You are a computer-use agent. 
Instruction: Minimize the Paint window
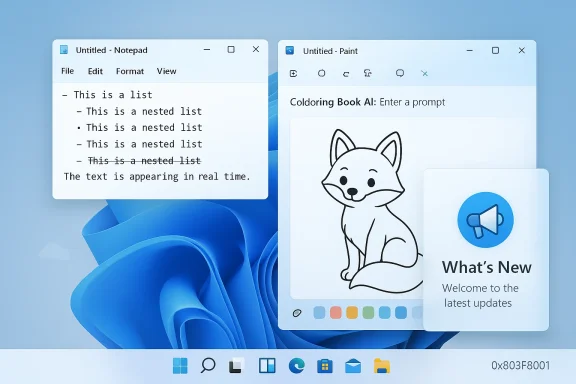pos(469,50)
